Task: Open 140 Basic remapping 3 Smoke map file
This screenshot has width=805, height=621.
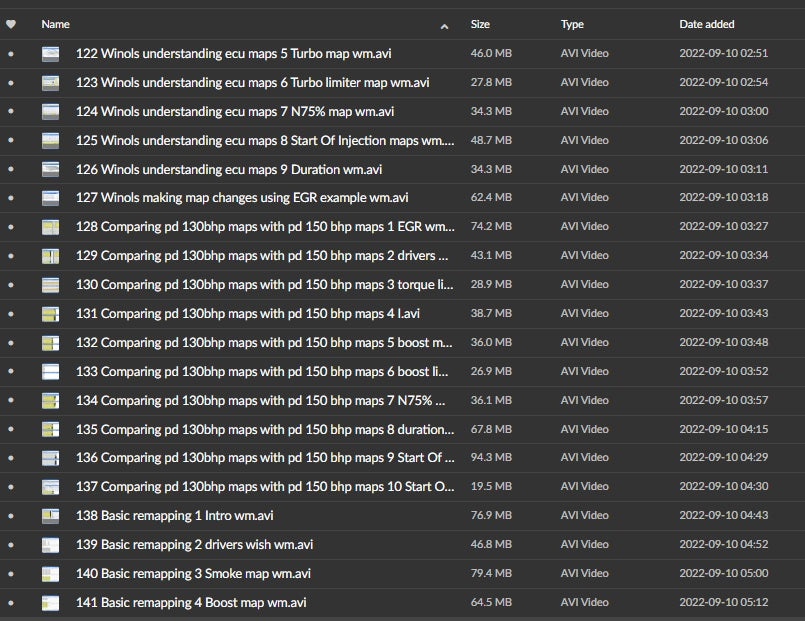Action: click(193, 574)
